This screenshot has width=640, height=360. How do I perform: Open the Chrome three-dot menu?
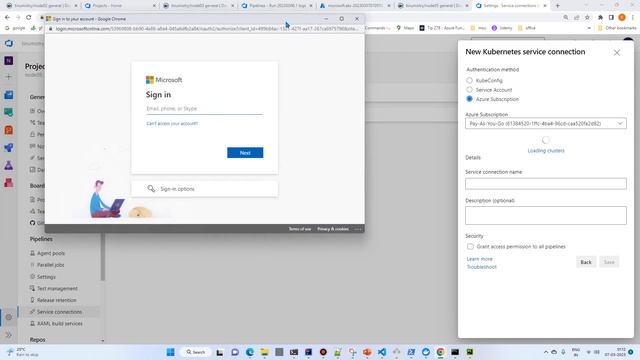(x=633, y=18)
